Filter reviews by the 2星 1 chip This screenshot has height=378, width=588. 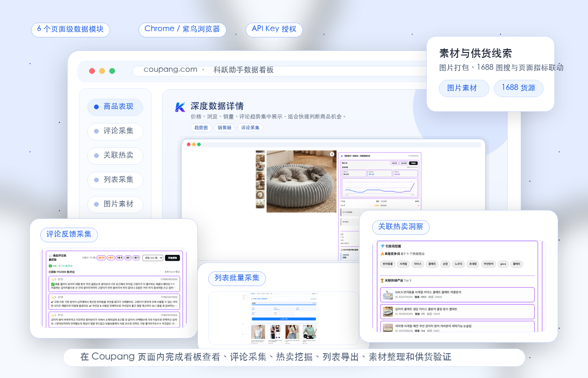(128, 258)
